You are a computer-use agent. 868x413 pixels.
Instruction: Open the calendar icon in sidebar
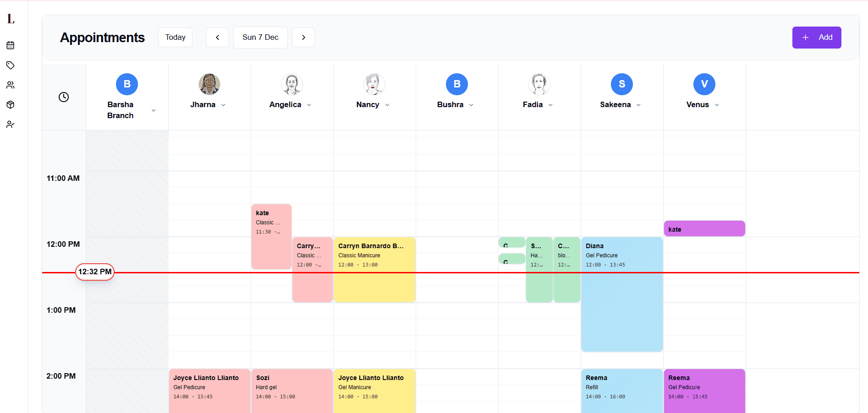coord(11,45)
